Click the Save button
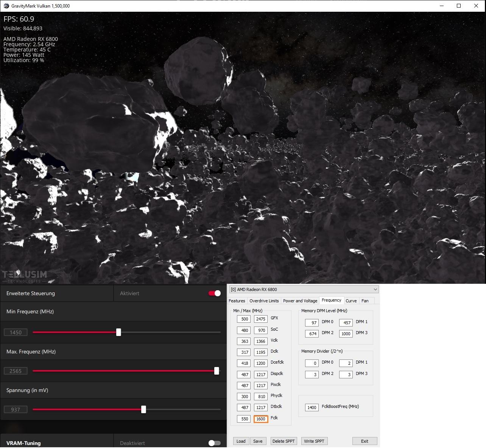 (x=258, y=441)
